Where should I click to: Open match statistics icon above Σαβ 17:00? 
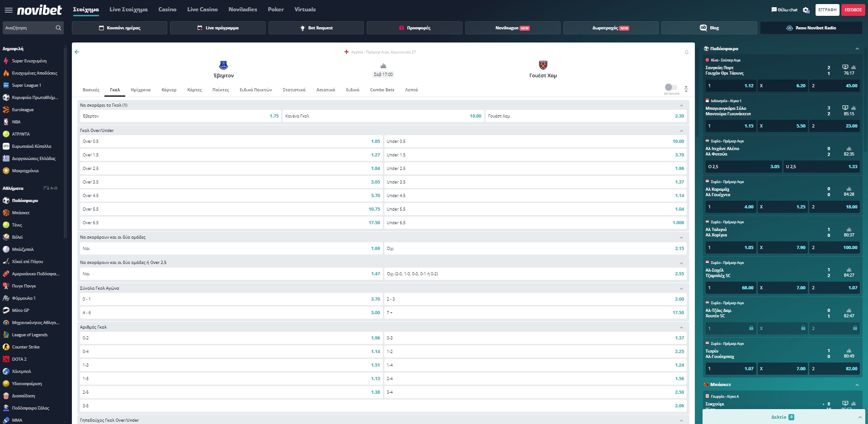pos(383,66)
